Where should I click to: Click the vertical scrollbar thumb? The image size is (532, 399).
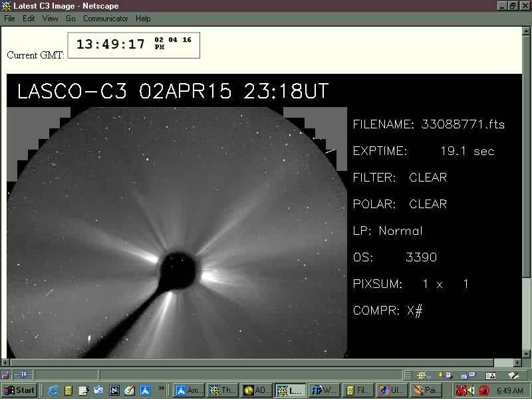526,156
